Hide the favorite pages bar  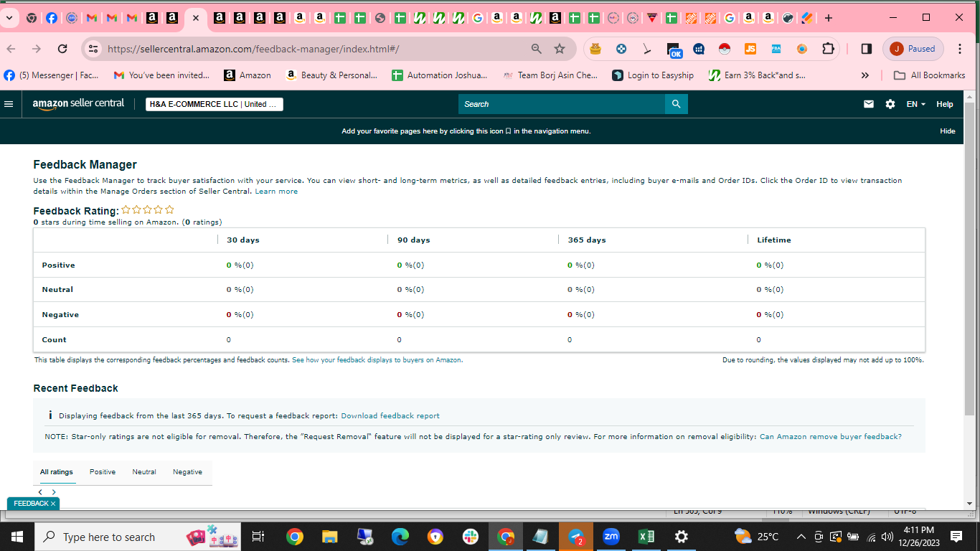[x=947, y=131]
